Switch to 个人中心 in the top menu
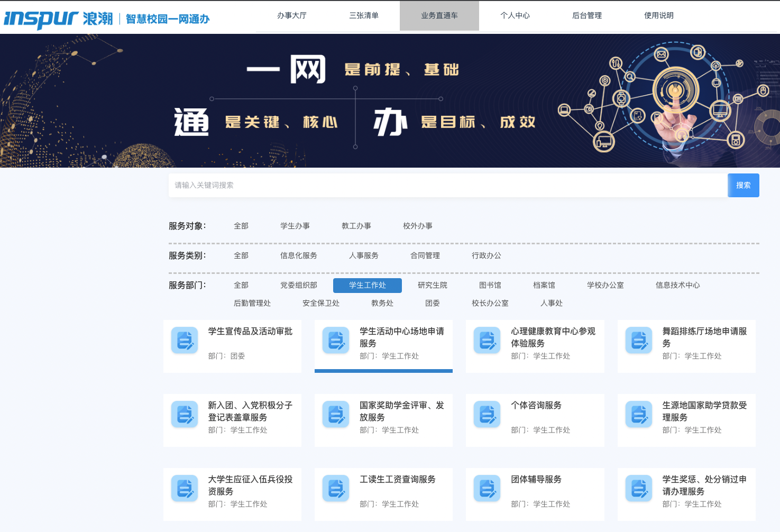This screenshot has height=532, width=780. coord(515,15)
